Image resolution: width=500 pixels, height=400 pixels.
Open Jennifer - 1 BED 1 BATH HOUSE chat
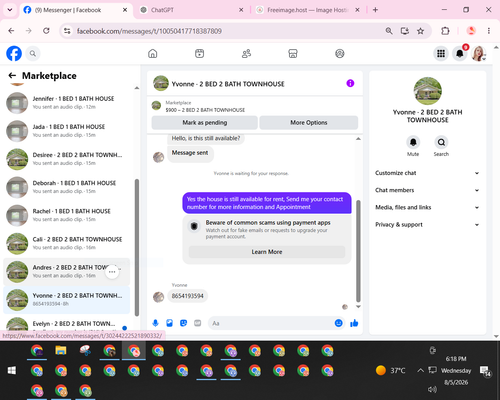[67, 103]
